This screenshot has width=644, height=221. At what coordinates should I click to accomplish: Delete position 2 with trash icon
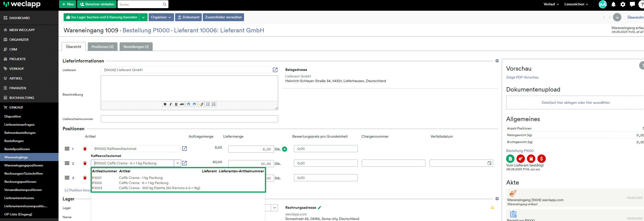(x=85, y=163)
